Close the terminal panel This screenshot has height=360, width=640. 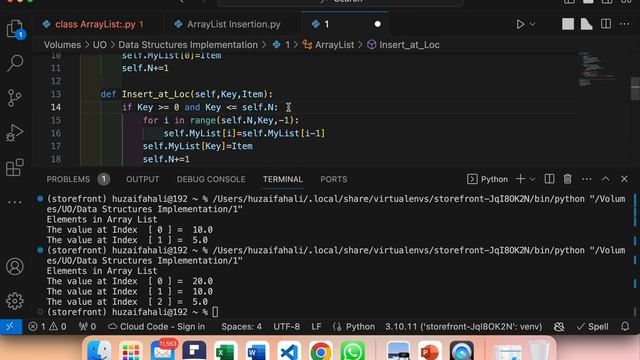click(x=624, y=179)
